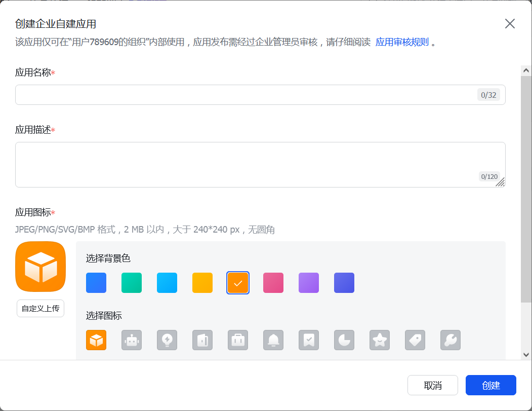Select the green background color
The image size is (532, 411).
click(x=132, y=283)
